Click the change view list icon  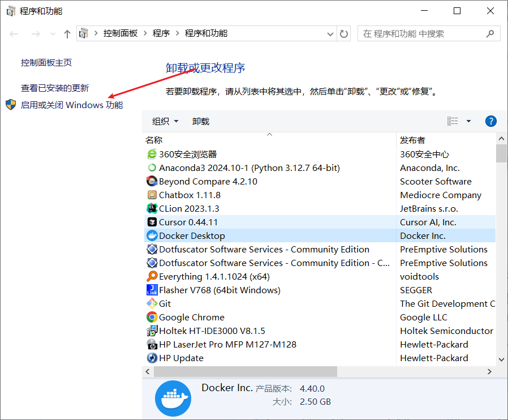point(453,121)
